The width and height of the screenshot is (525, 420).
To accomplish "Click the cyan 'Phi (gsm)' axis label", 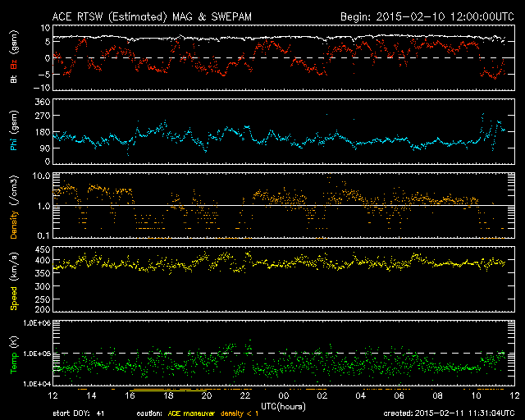I will coord(14,130).
